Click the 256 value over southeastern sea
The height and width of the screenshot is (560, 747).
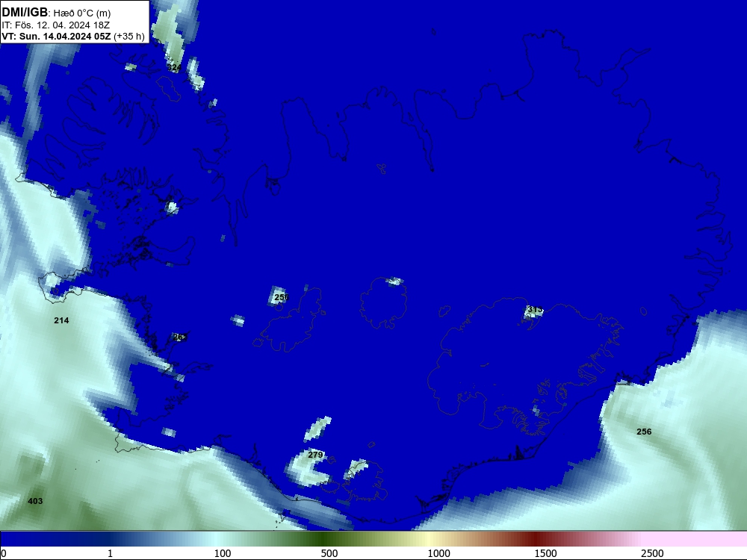pos(644,432)
